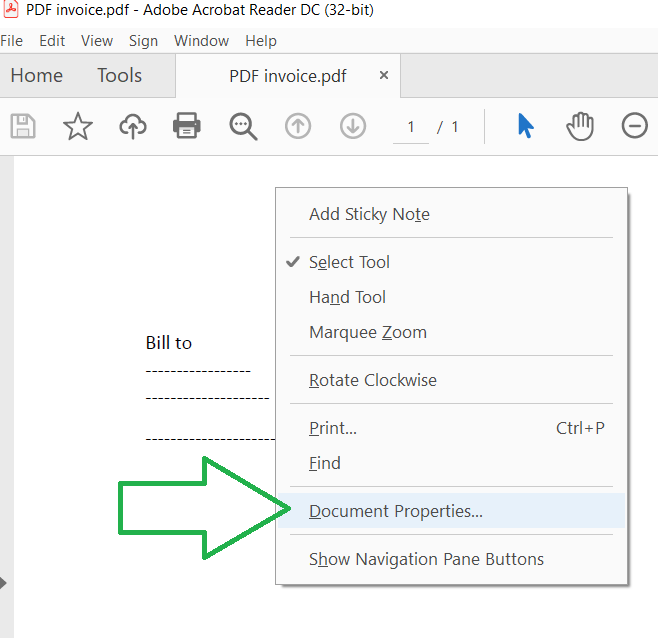Viewport: 658px width, 638px height.
Task: Click the magnifier Find text icon
Action: tap(243, 126)
